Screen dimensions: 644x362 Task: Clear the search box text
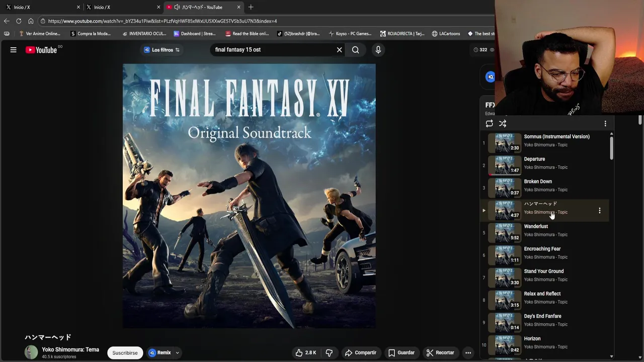pos(339,50)
